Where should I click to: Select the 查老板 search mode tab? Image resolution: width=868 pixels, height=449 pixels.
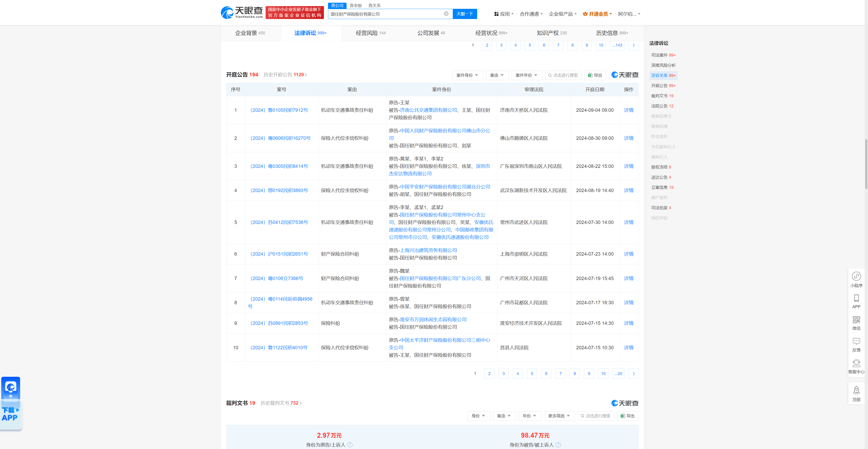(356, 5)
